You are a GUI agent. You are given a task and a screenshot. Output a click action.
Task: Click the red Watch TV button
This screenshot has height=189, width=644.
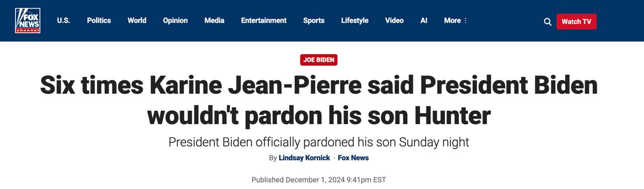coord(577,22)
